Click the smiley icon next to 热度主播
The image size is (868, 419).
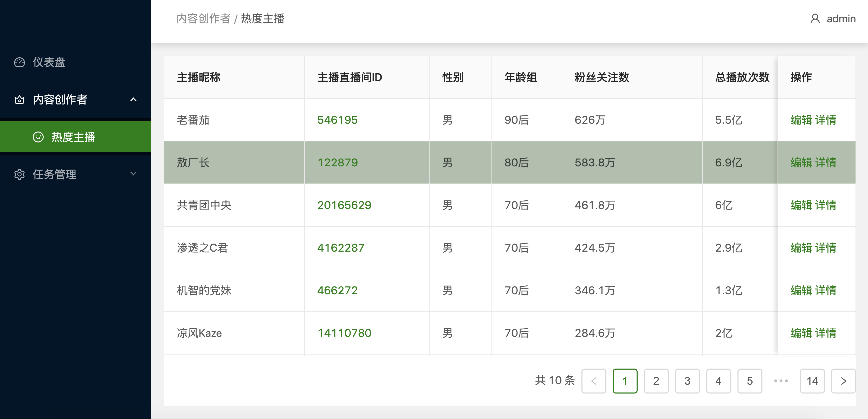(x=38, y=137)
